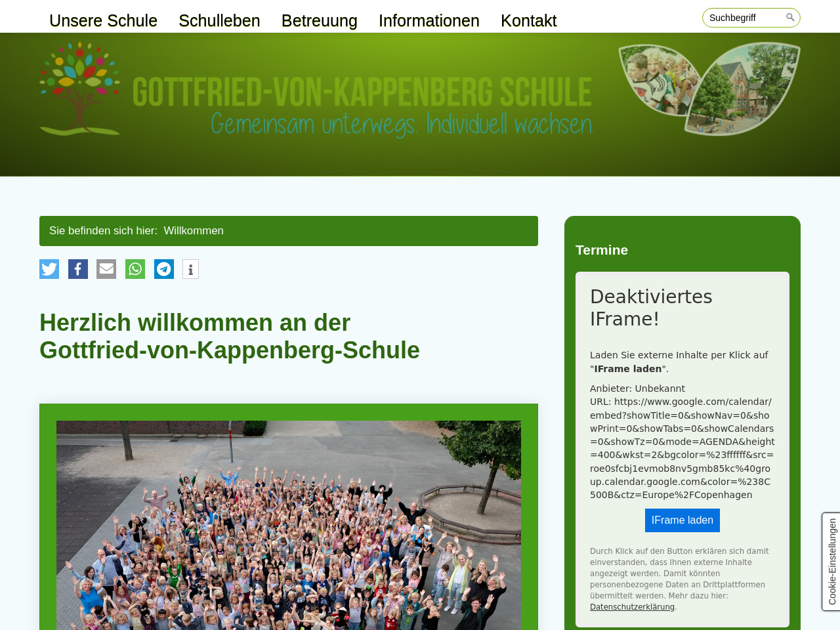This screenshot has width=840, height=630.
Task: Click the school group photo
Action: 289,525
